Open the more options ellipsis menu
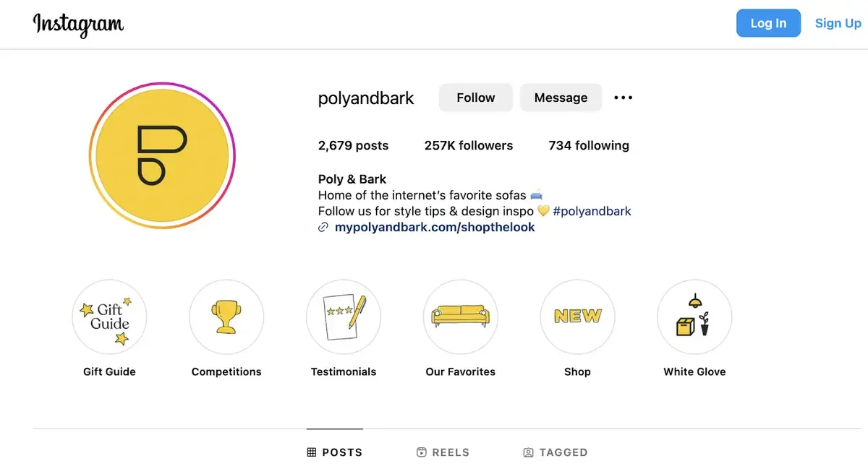Viewport: 868px width, 469px height. tap(623, 98)
